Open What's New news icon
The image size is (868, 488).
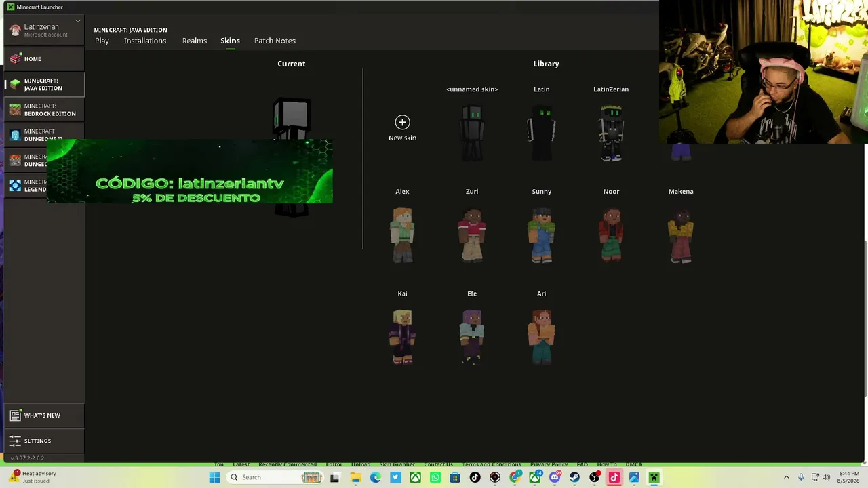coord(16,415)
